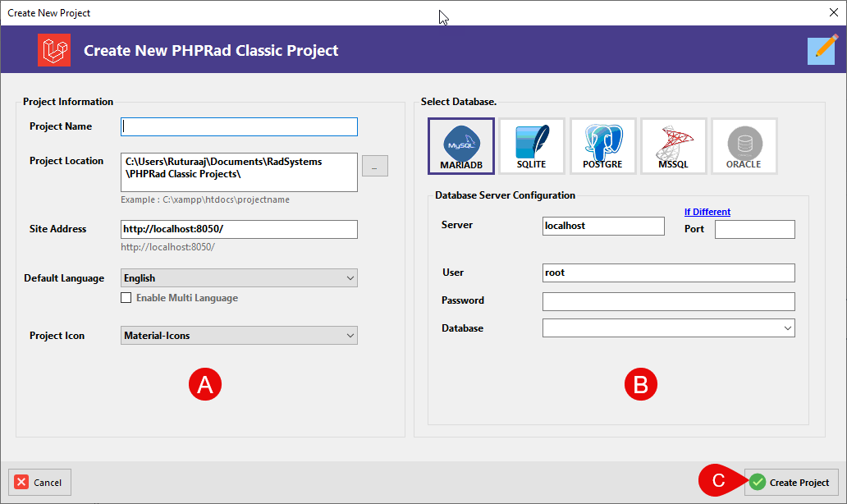Click the If Different link

pos(707,212)
